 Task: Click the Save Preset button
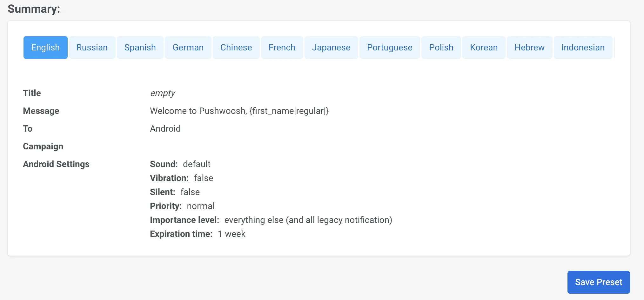598,282
